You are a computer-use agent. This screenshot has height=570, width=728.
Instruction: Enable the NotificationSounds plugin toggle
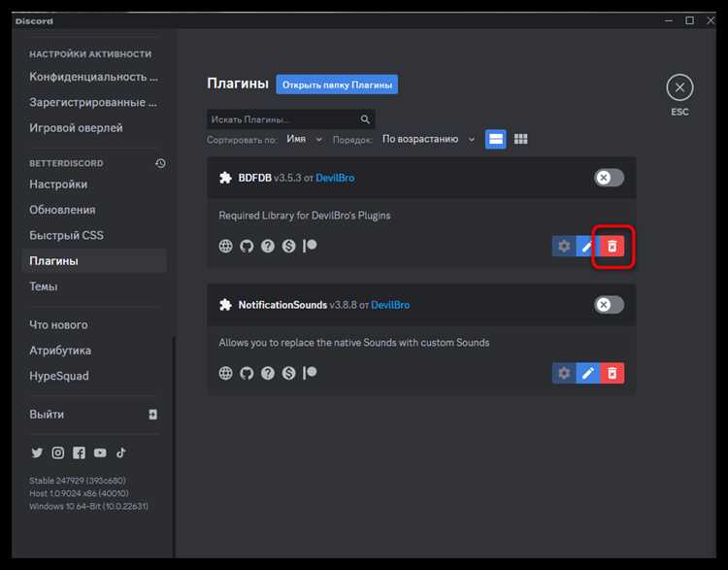point(609,305)
